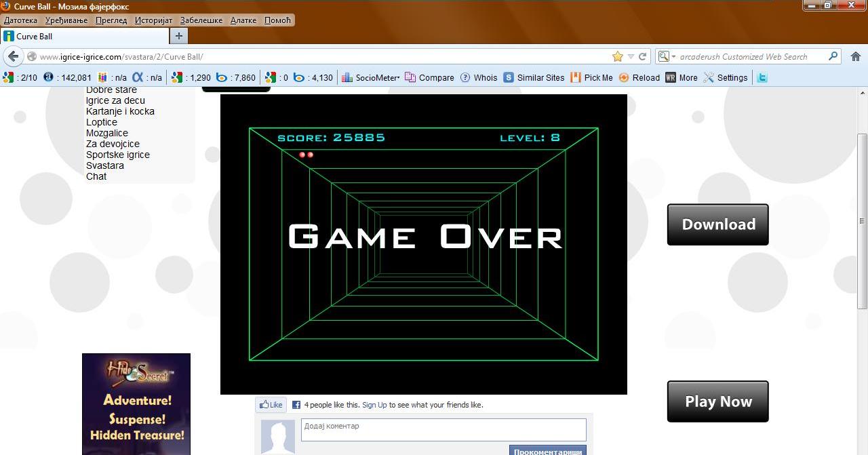Click the Bing index 7,860 indicator
868x455 pixels.
coord(236,77)
